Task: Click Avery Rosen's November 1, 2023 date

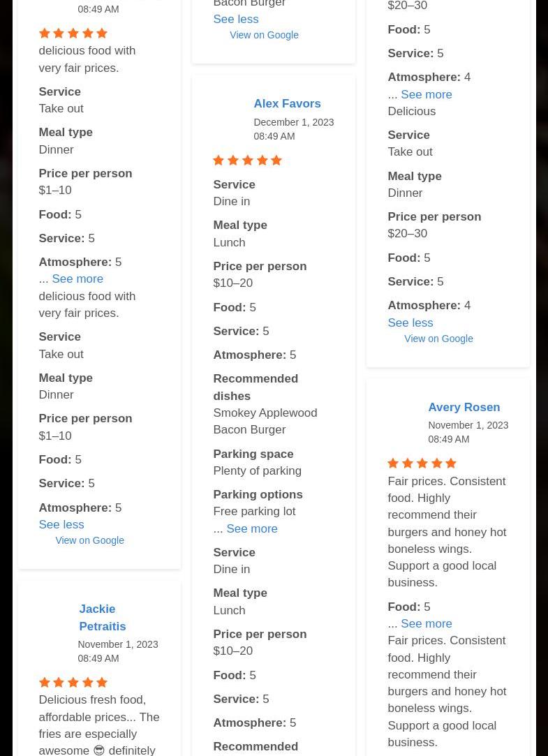Action: pos(468,425)
